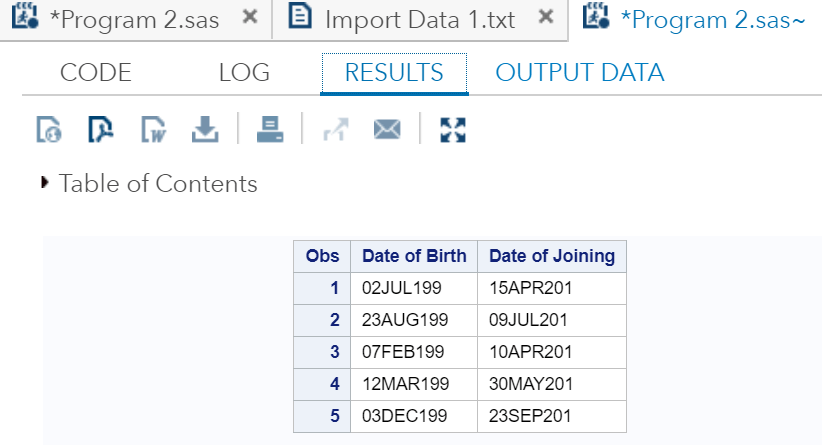The width and height of the screenshot is (822, 445).
Task: Switch to the CODE tab
Action: (x=95, y=72)
